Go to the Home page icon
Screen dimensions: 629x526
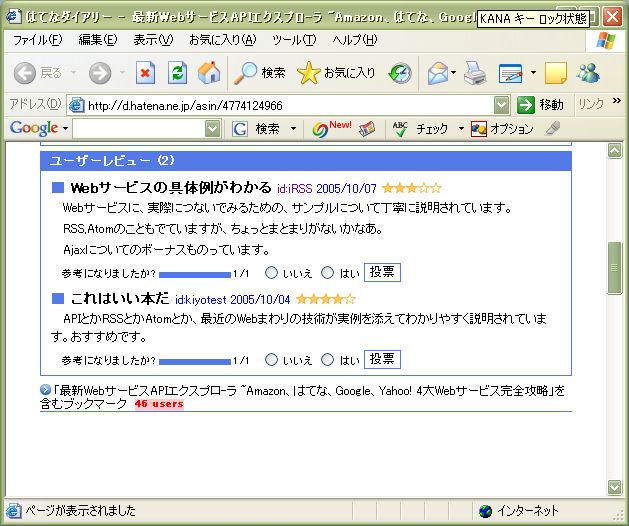[209, 73]
